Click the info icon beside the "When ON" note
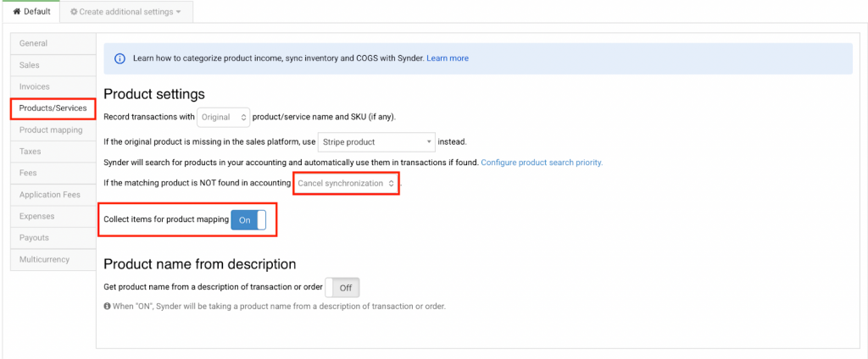868x359 pixels. tap(107, 307)
